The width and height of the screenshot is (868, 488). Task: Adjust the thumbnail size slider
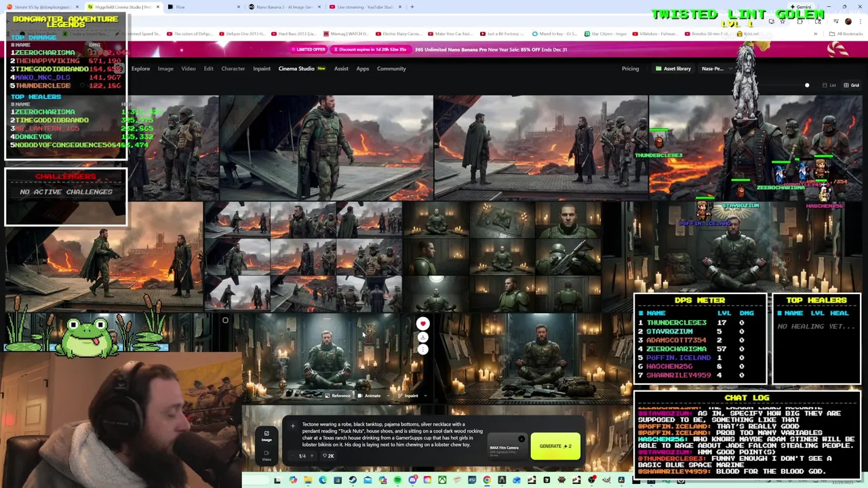807,85
